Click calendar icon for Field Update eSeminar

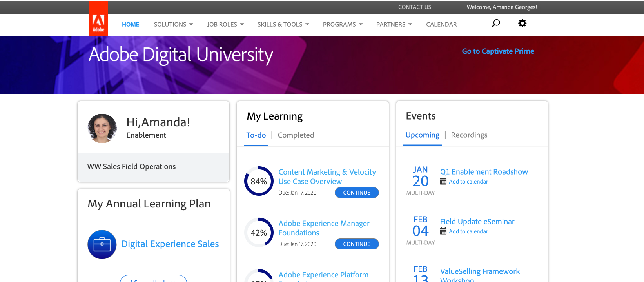[443, 231]
